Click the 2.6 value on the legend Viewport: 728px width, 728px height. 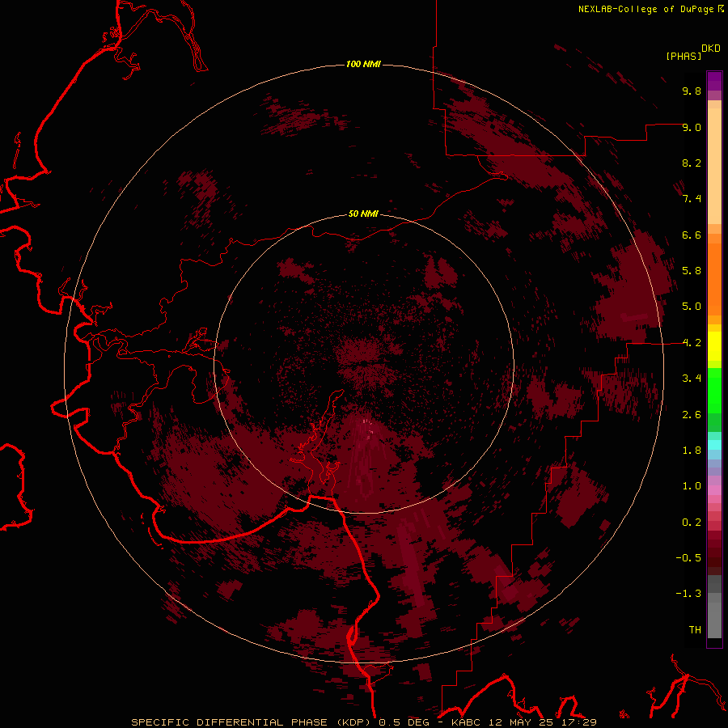click(x=692, y=415)
